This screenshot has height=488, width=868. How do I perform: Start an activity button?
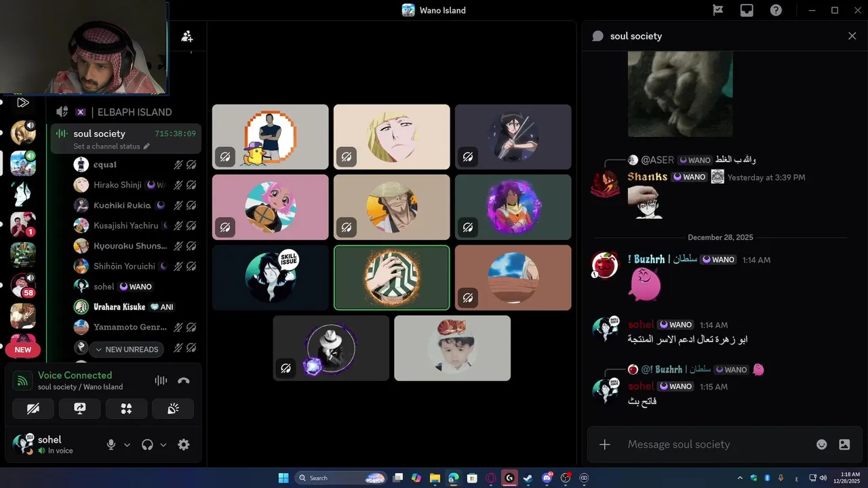pos(126,409)
